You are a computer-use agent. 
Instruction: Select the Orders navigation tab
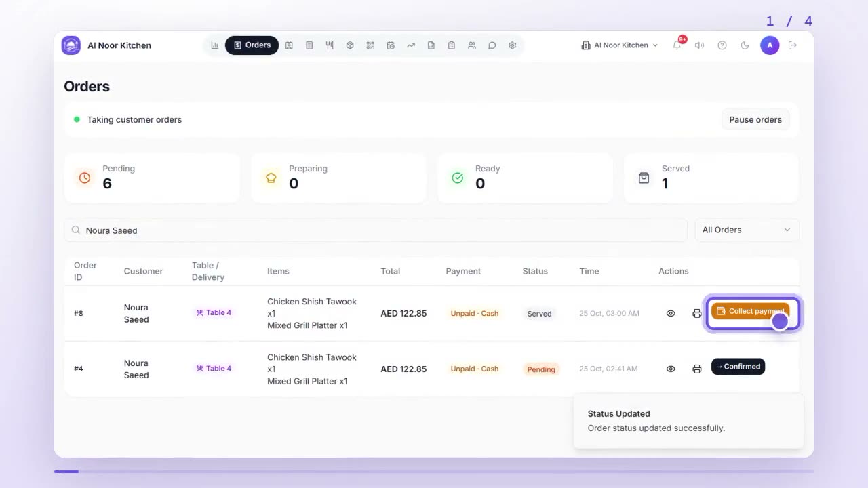point(252,45)
